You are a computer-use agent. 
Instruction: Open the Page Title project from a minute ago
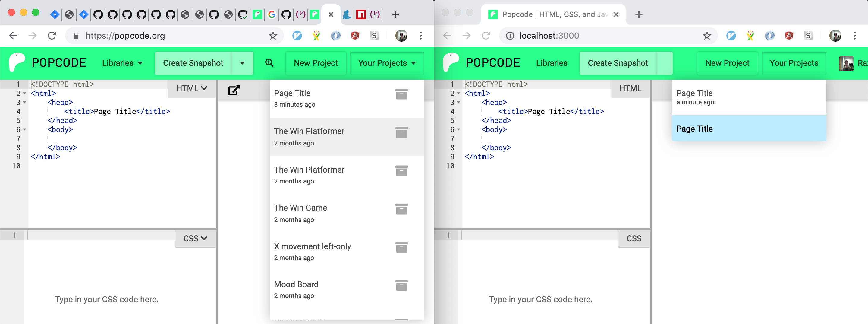[x=749, y=97]
